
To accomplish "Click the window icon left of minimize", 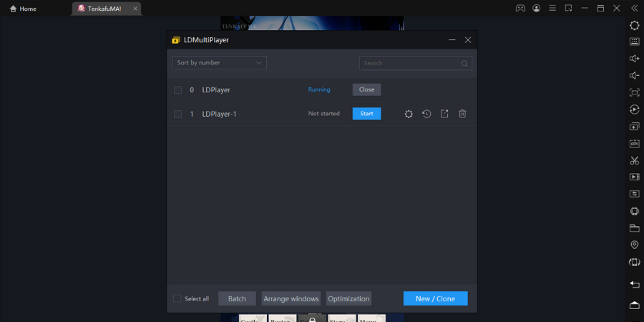I will point(568,8).
